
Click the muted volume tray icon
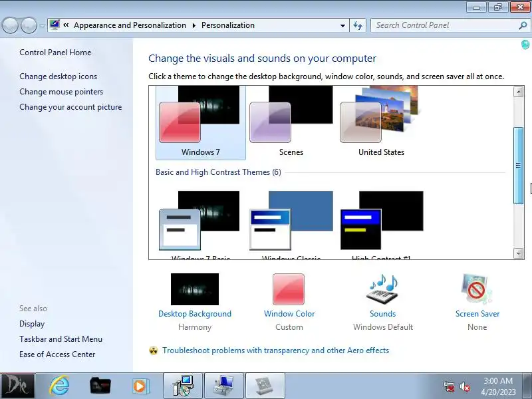[464, 386]
